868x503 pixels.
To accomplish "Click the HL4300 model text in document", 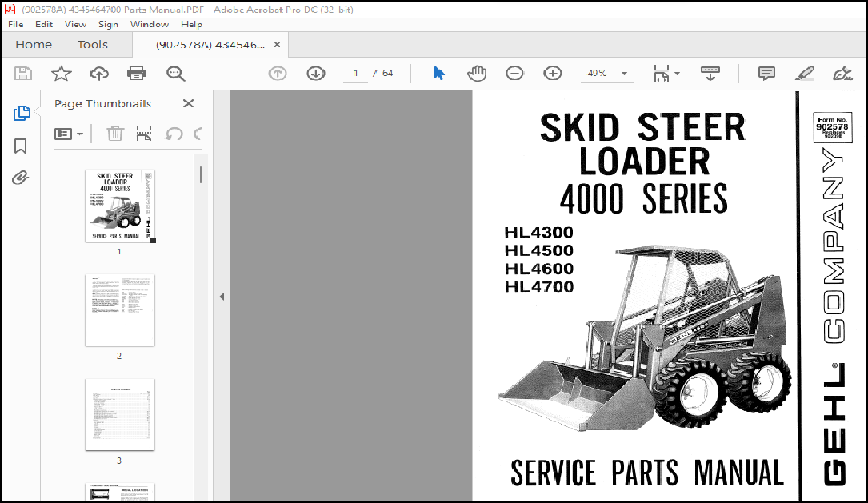I will click(538, 233).
